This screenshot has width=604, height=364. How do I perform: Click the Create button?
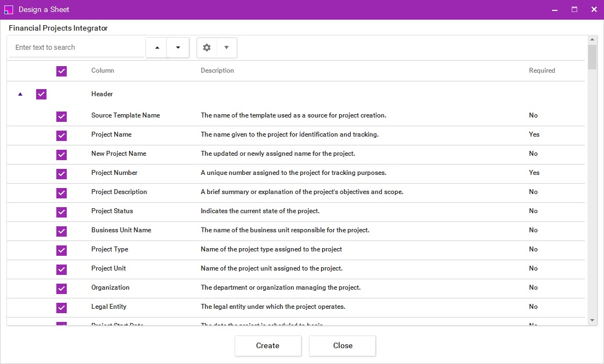[x=268, y=345]
